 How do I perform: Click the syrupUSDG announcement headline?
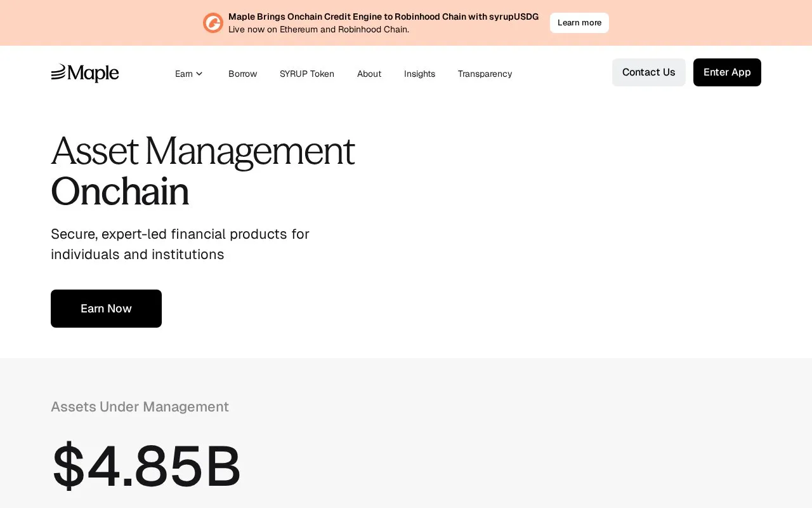(x=383, y=17)
